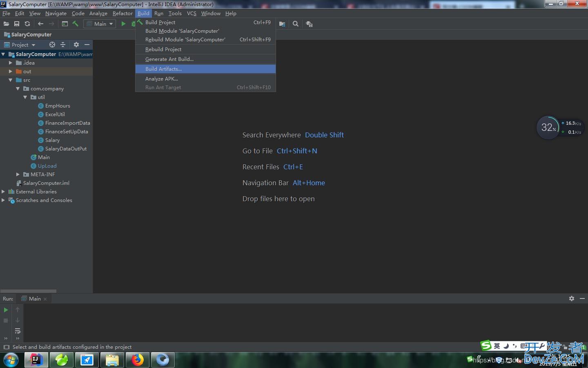Click the Windows Start orb
Viewport: 588px width, 368px height.
pyautogui.click(x=11, y=360)
